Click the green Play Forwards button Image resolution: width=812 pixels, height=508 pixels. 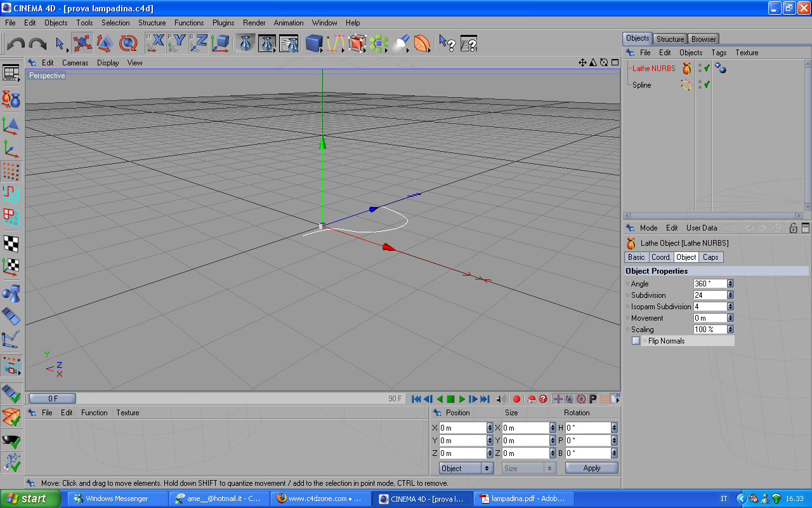pos(462,399)
